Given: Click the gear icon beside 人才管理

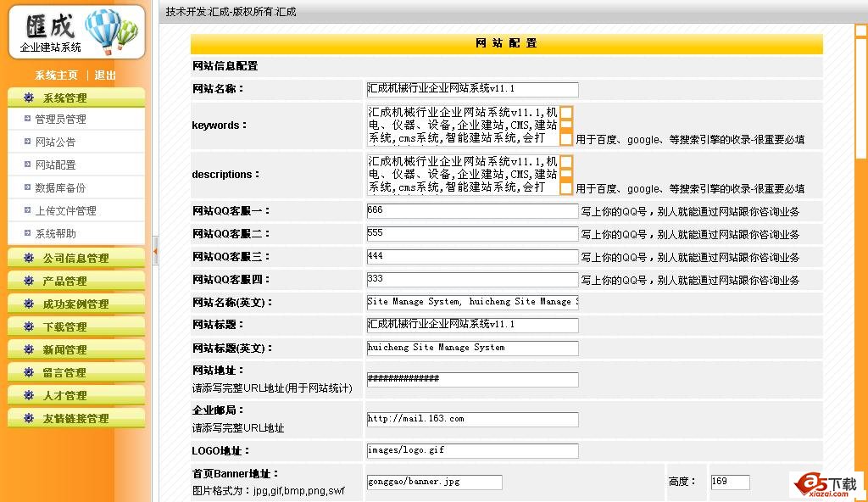Looking at the screenshot, I should click(29, 395).
